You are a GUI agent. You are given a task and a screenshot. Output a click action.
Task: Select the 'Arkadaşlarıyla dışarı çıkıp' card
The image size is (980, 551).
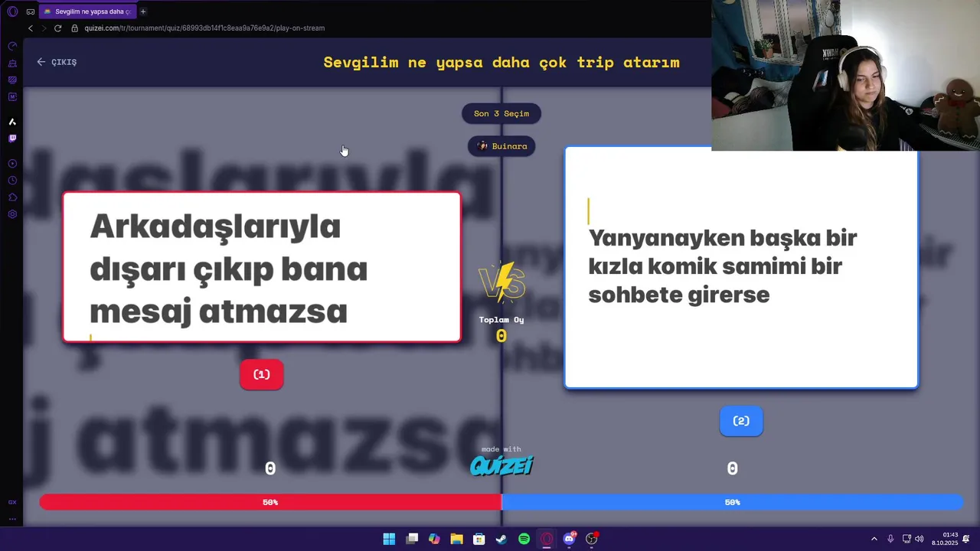click(262, 267)
